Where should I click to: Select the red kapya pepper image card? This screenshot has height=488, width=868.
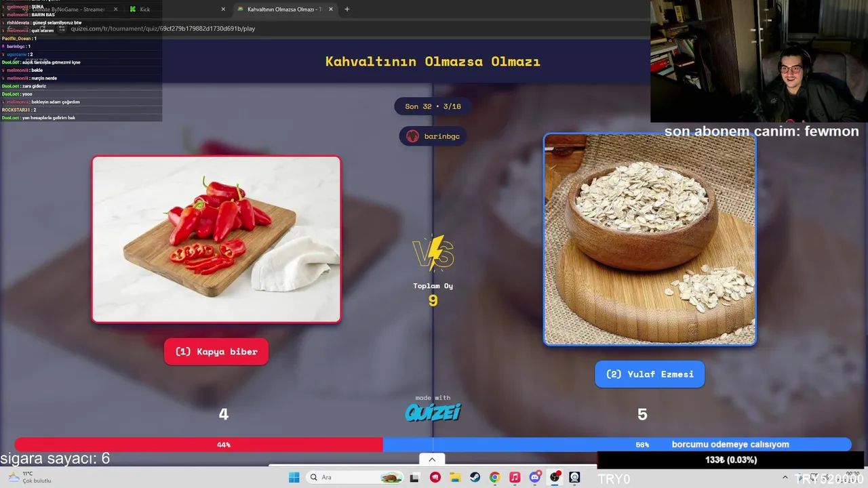(x=216, y=239)
